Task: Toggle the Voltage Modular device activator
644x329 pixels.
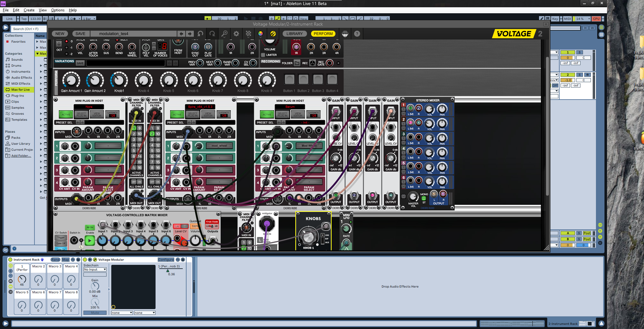Action: click(x=85, y=259)
